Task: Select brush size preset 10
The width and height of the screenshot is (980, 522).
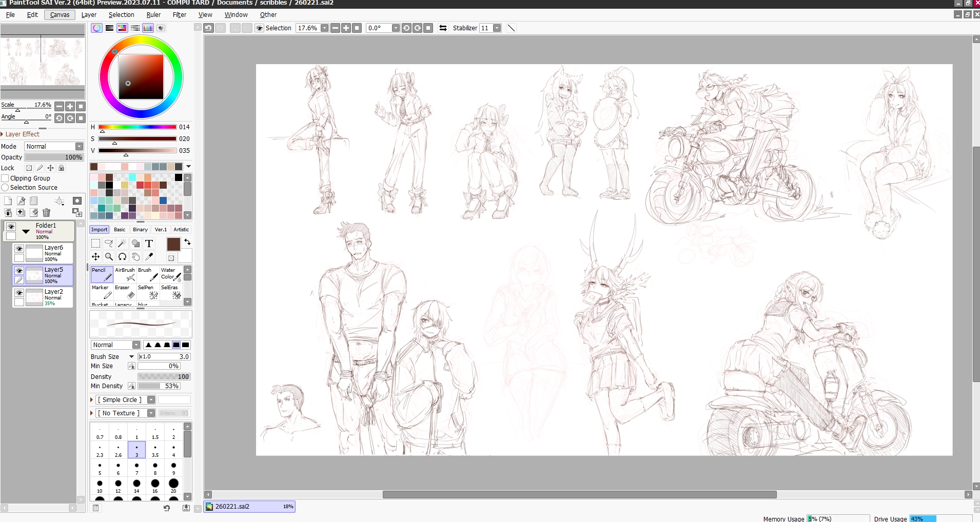Action: pyautogui.click(x=100, y=486)
